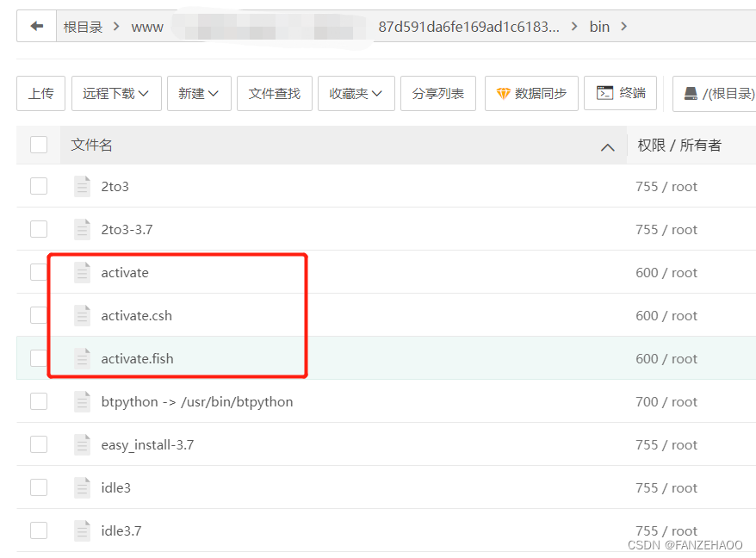Screen dimensions: 756x558
Task: Open the 87d591da6fe169ad1c6183... folder breadcrumb
Action: click(x=468, y=27)
